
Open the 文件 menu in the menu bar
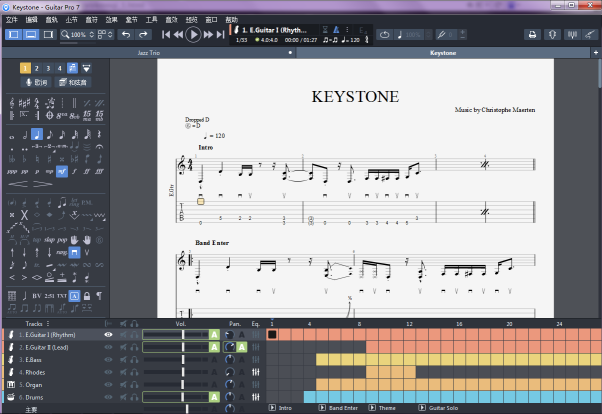tap(12, 19)
